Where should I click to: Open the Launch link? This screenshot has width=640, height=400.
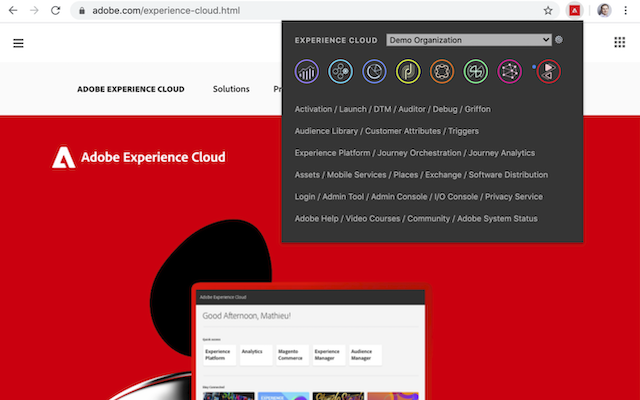click(353, 109)
